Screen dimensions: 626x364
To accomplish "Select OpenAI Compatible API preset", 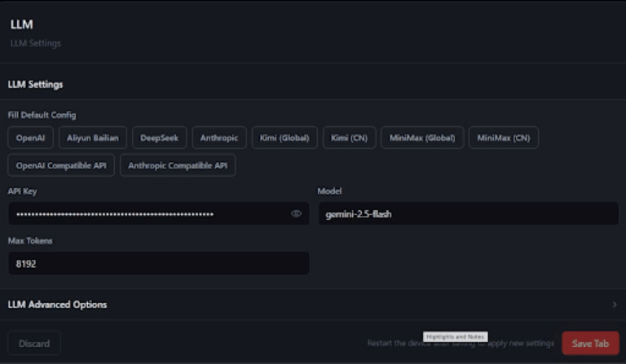I will (x=61, y=165).
